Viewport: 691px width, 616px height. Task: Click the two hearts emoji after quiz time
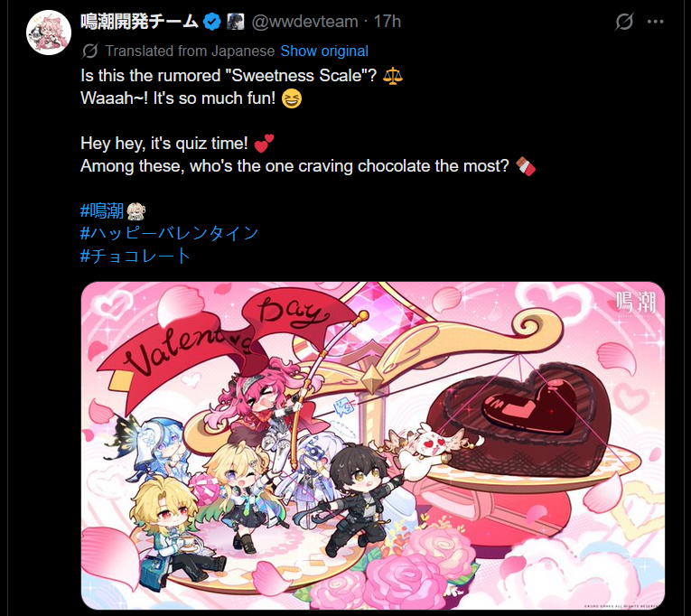click(264, 144)
